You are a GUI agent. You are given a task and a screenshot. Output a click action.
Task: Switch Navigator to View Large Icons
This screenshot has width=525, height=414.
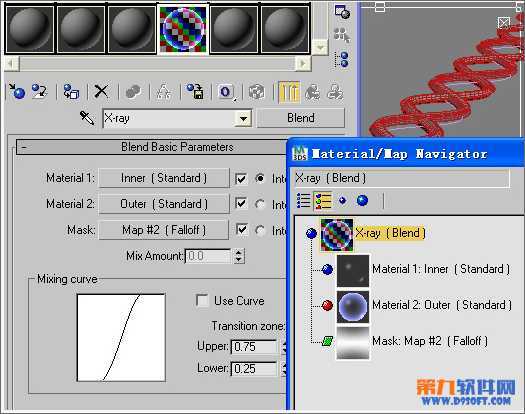click(x=362, y=201)
